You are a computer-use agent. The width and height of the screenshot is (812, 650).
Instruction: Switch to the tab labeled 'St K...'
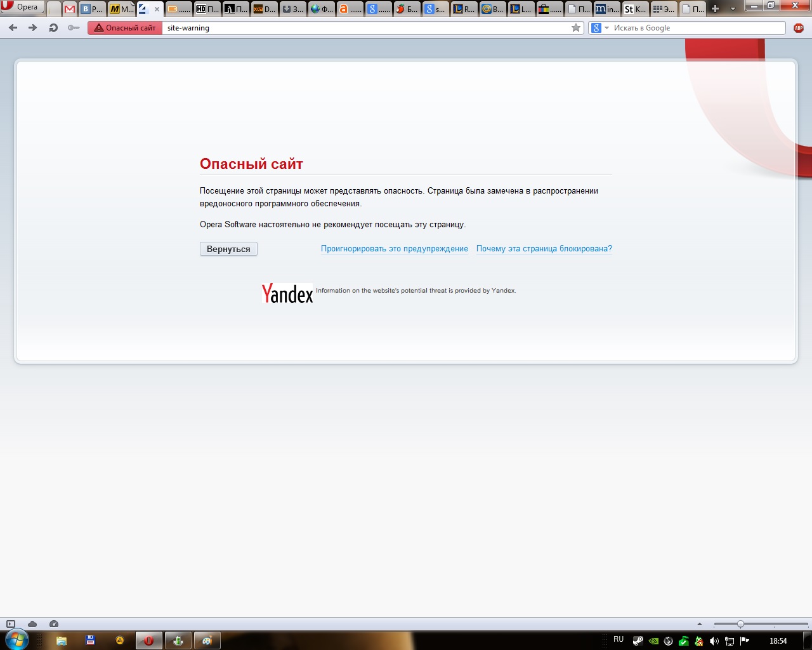point(635,9)
